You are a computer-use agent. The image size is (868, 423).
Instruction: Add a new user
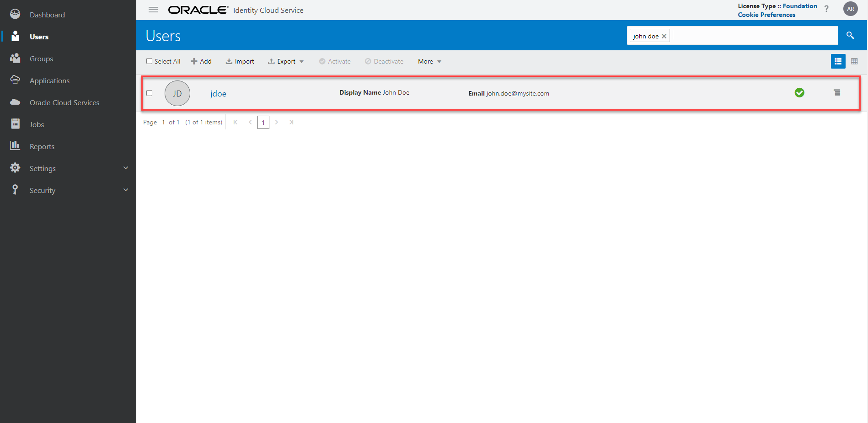[201, 61]
